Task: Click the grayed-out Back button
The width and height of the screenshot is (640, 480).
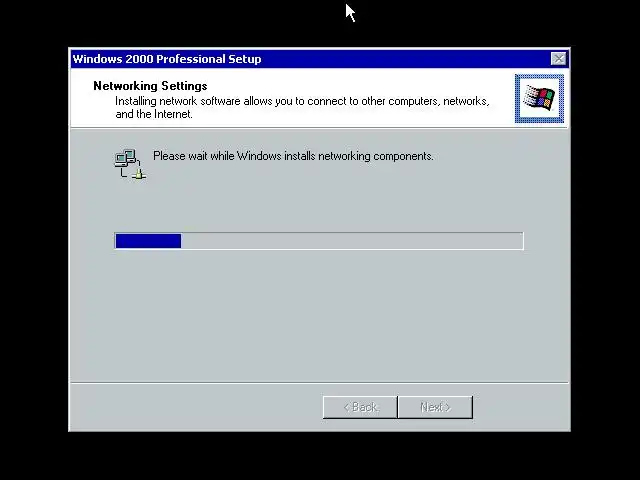Action: point(360,407)
